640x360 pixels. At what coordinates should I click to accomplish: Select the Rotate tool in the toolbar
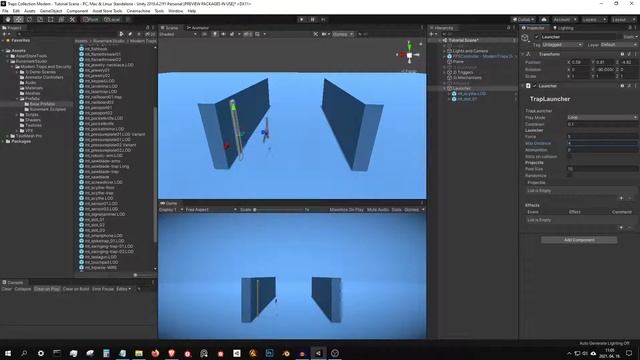(29, 20)
